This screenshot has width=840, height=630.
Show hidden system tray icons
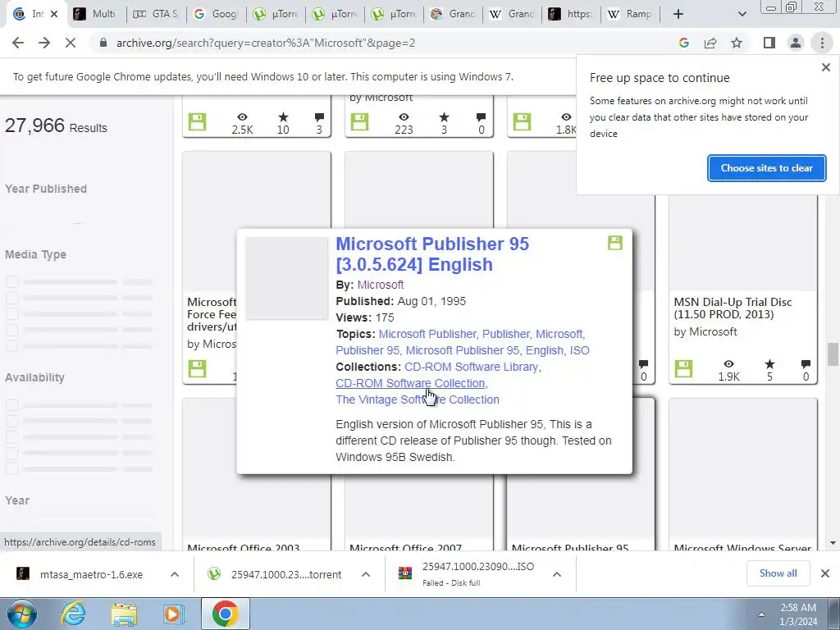click(x=760, y=614)
